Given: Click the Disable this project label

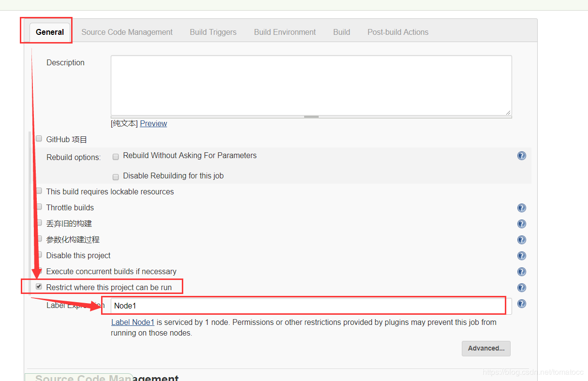Looking at the screenshot, I should tap(78, 255).
